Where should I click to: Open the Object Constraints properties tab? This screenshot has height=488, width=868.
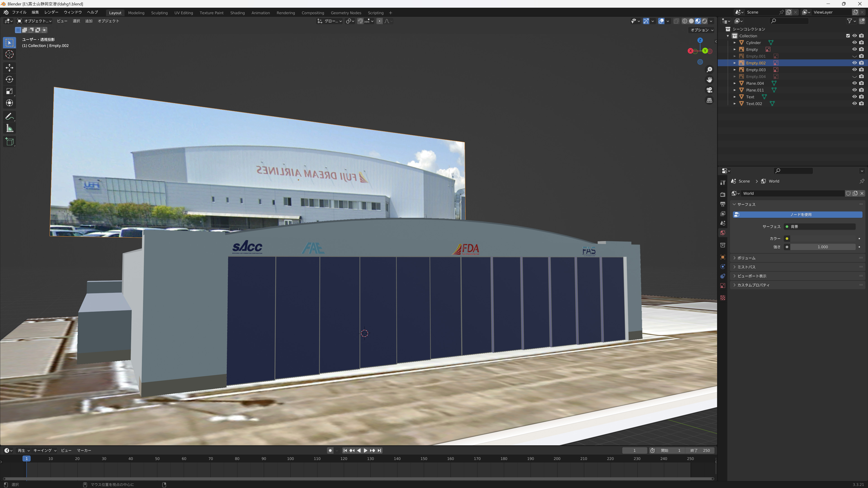(722, 276)
